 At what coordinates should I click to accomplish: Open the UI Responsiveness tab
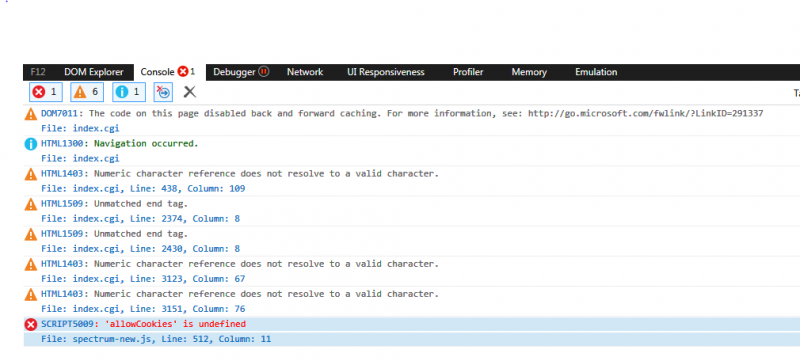coord(386,72)
